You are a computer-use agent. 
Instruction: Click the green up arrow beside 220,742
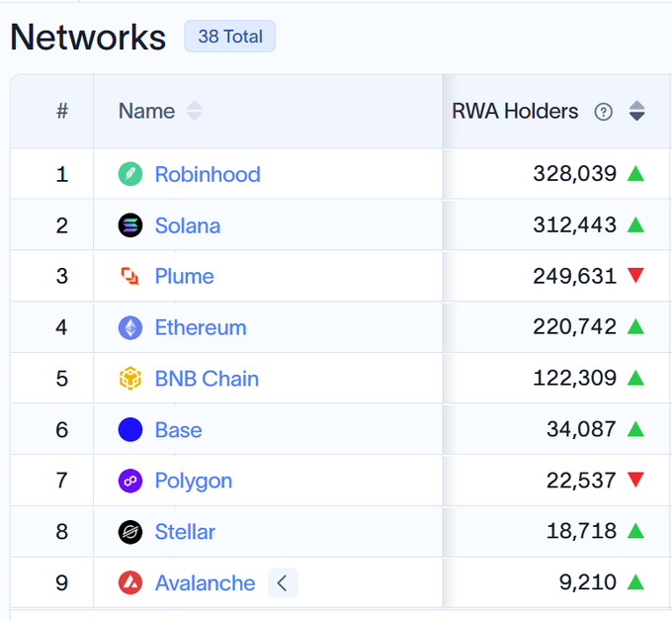[x=635, y=326]
